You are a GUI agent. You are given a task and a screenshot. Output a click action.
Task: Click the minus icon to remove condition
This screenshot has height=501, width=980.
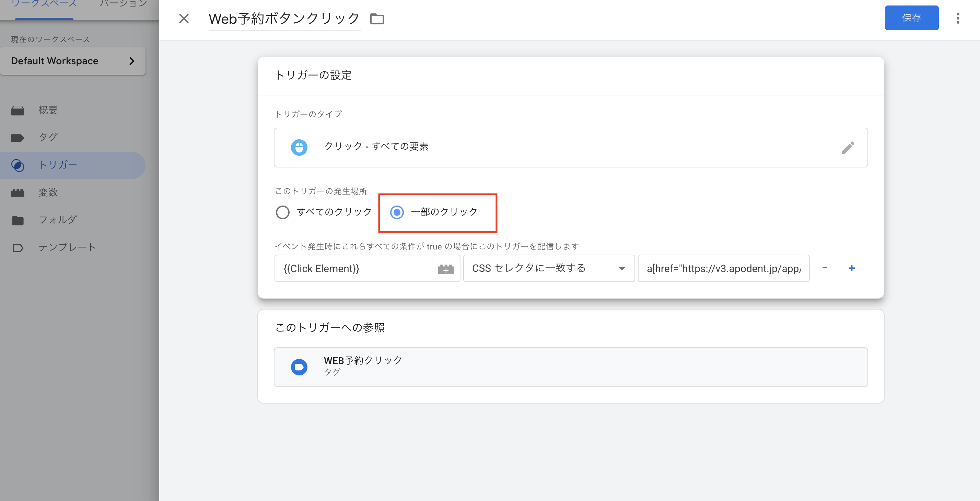pyautogui.click(x=825, y=268)
